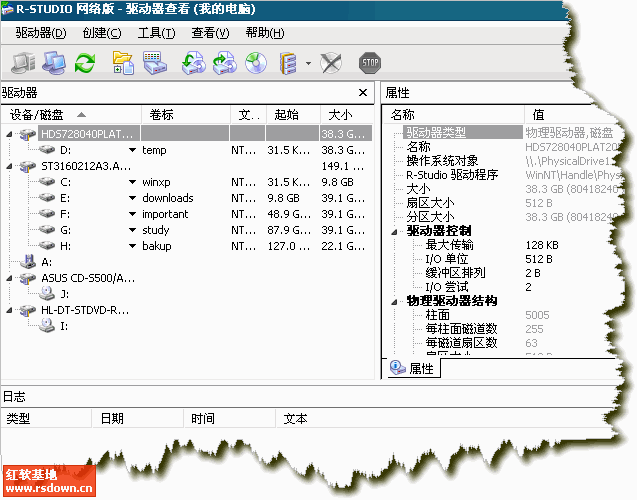Click the 卷标 column header
Image resolution: width=637 pixels, height=500 pixels.
[161, 114]
